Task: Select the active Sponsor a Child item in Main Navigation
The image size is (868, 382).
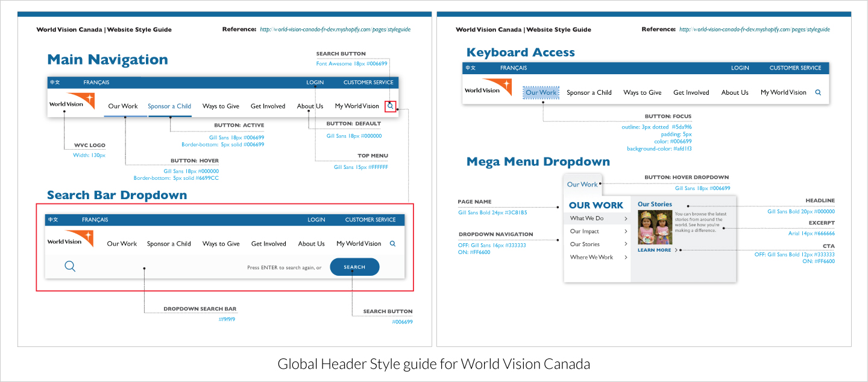Action: (169, 106)
